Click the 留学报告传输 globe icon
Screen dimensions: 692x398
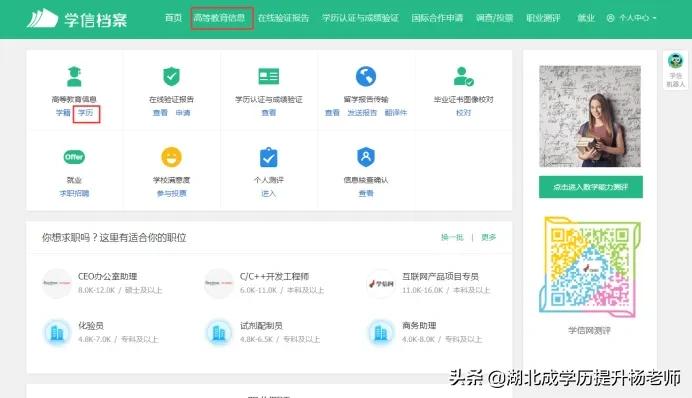click(366, 76)
